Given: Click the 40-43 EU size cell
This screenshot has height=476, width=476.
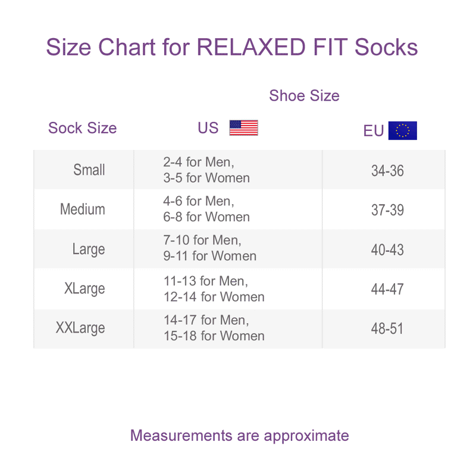Looking at the screenshot, I should click(x=387, y=250).
